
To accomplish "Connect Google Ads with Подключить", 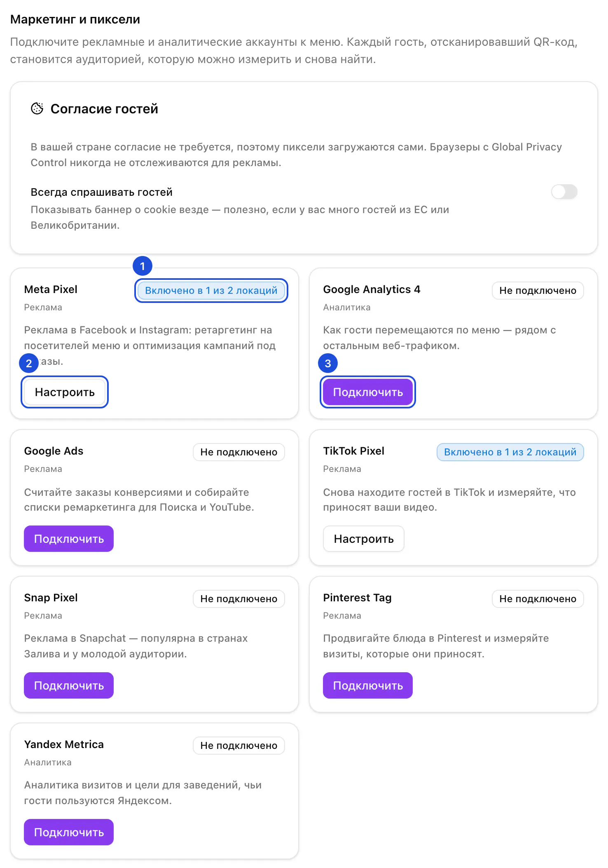I will click(x=69, y=539).
